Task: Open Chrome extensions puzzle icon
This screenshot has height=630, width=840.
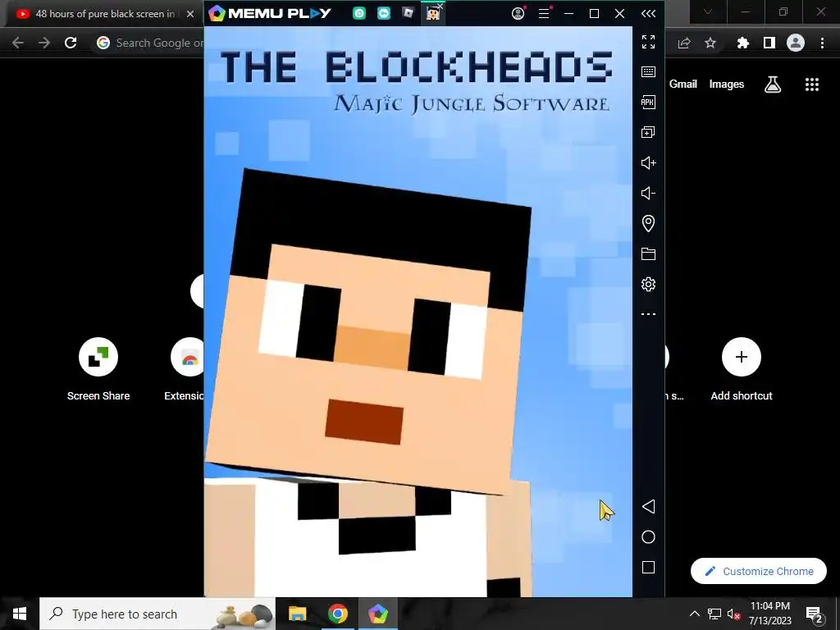Action: [743, 43]
